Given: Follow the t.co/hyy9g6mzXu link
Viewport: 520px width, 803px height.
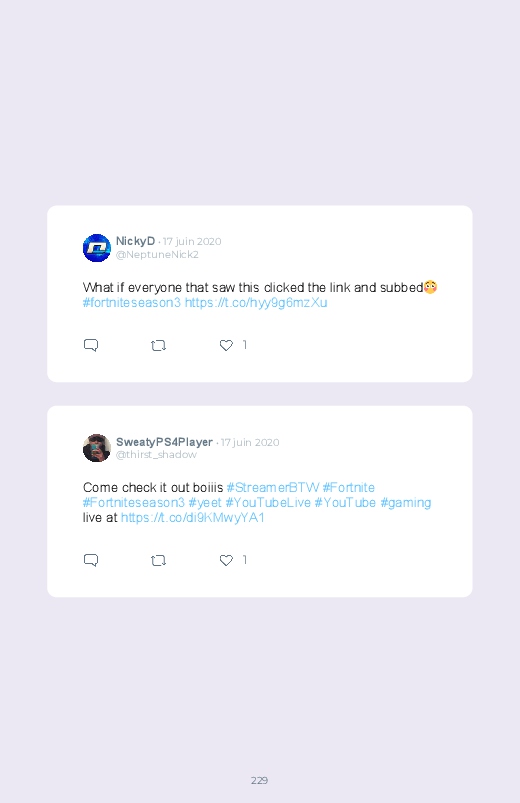Looking at the screenshot, I should point(256,303).
